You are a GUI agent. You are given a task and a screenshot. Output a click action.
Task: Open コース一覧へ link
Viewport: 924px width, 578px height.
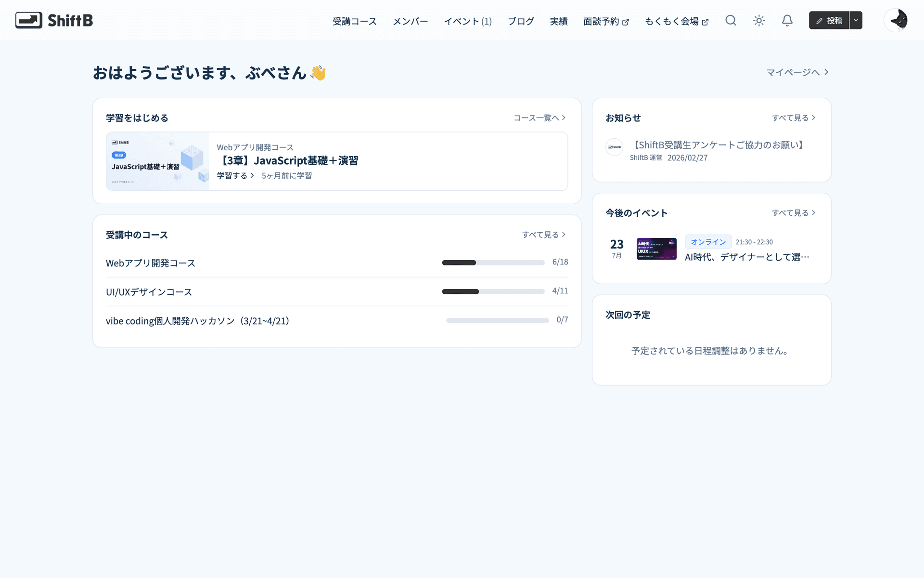(539, 118)
